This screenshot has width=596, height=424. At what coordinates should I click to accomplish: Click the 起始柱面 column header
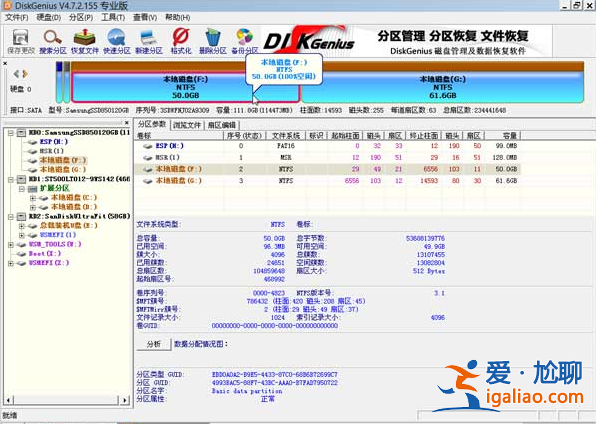coord(345,135)
